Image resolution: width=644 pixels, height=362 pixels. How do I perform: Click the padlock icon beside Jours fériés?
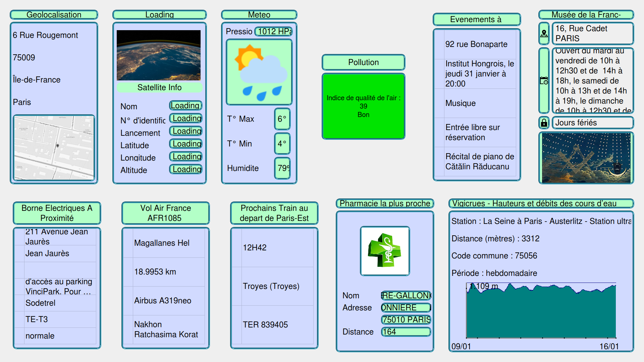[x=544, y=123]
